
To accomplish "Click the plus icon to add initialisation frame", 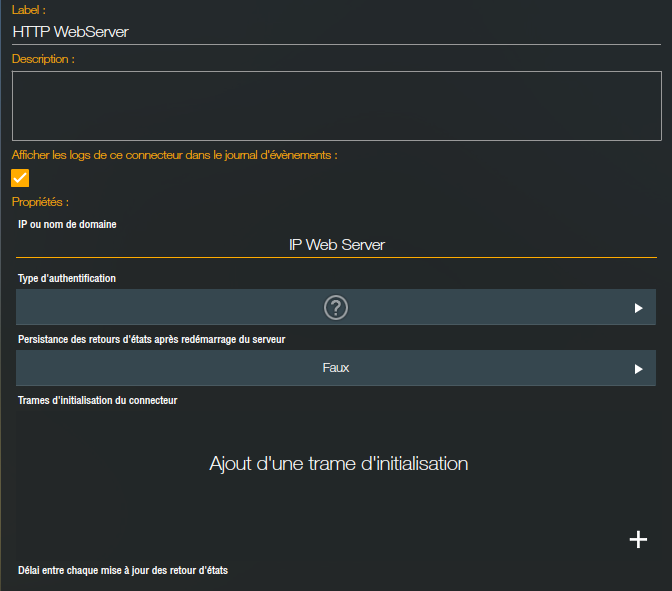I will click(x=638, y=539).
